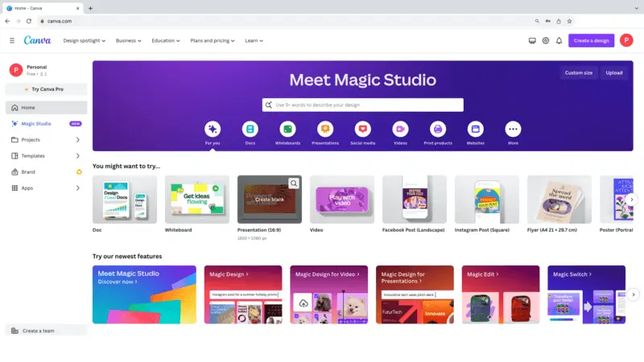
Task: Open the Doc design thumbnail
Action: point(125,200)
